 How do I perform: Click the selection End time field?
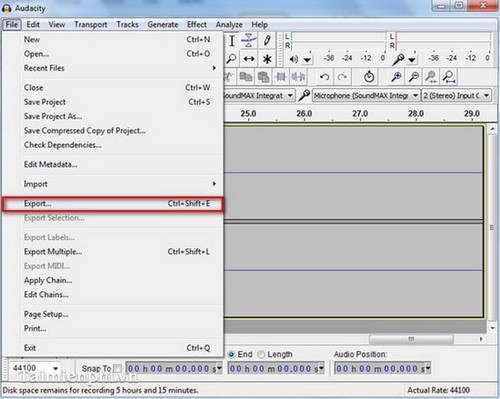point(276,368)
